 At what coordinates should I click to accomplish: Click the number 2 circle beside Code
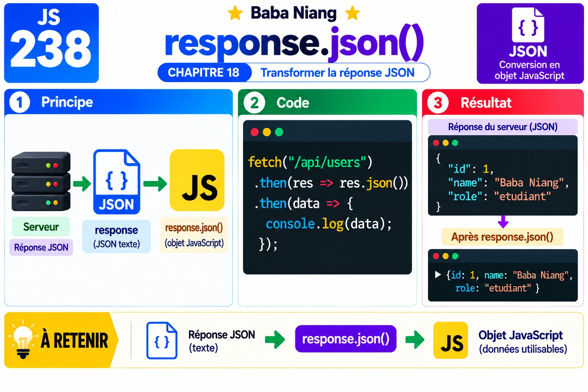coord(255,103)
